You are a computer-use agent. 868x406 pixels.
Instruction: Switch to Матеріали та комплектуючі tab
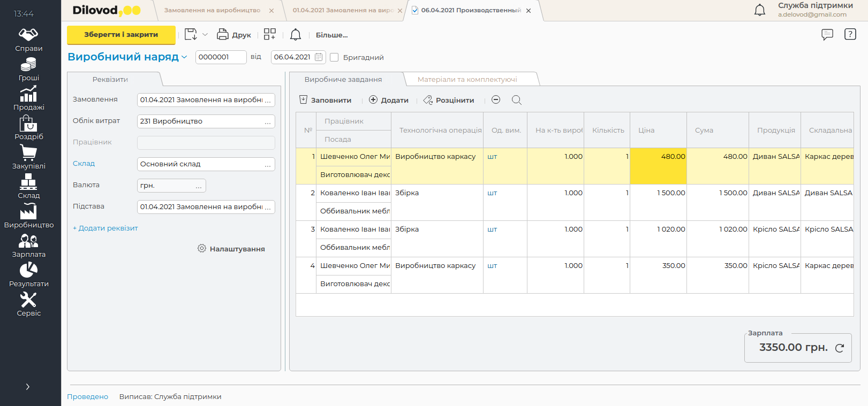(467, 79)
